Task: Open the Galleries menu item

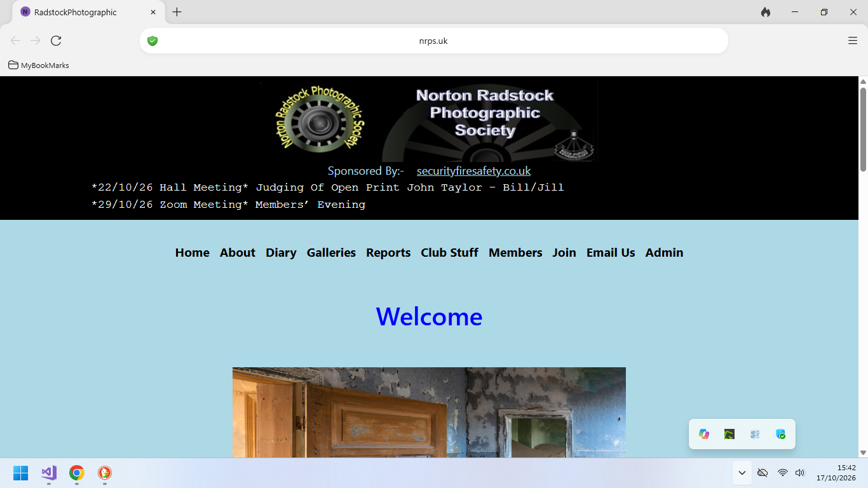Action: pyautogui.click(x=331, y=252)
